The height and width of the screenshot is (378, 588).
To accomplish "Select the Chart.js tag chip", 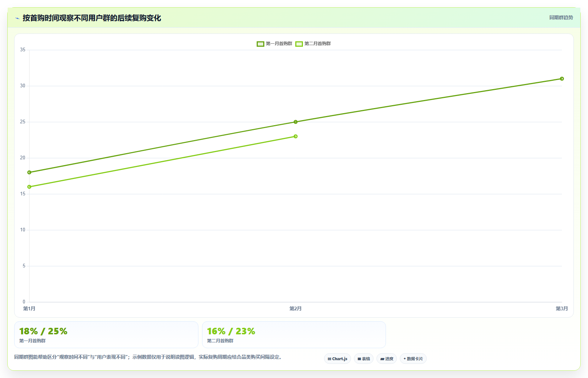I will [338, 359].
